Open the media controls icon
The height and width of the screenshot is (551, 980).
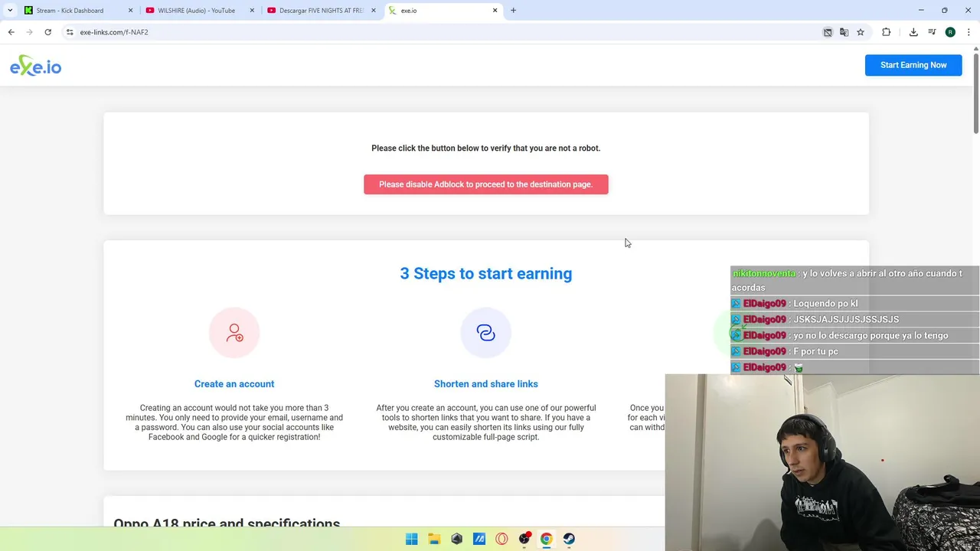click(932, 32)
